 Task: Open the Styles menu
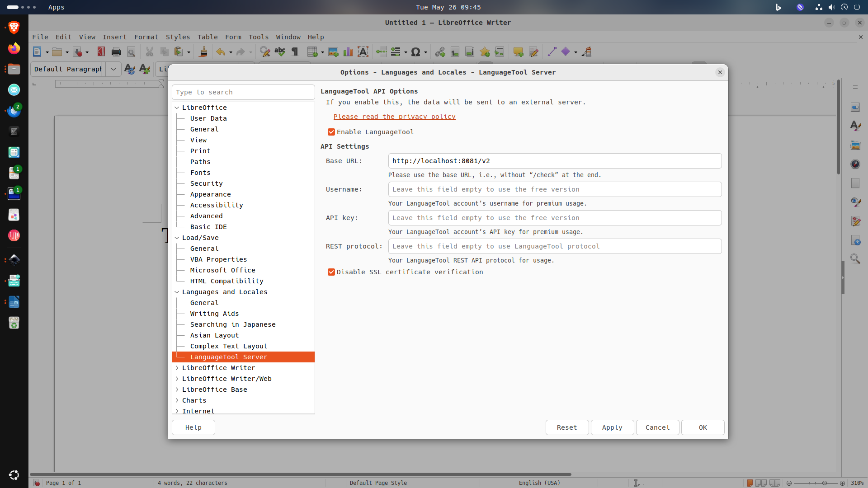pos(178,37)
